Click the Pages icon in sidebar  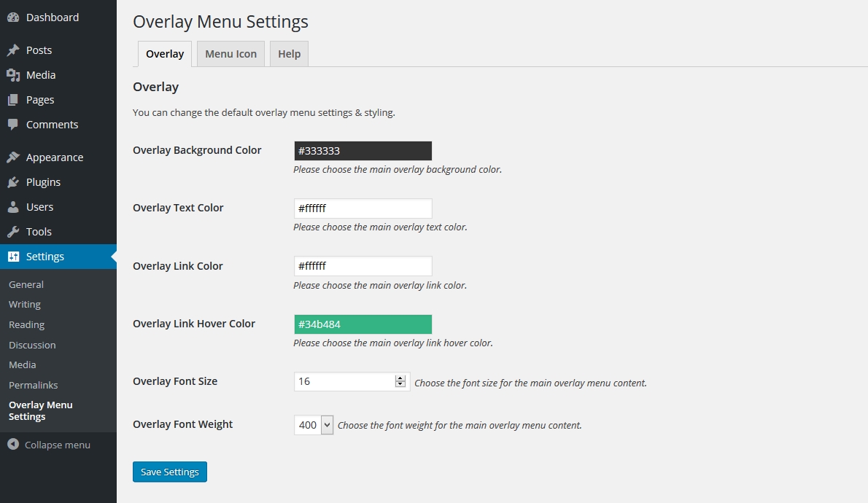(x=13, y=100)
